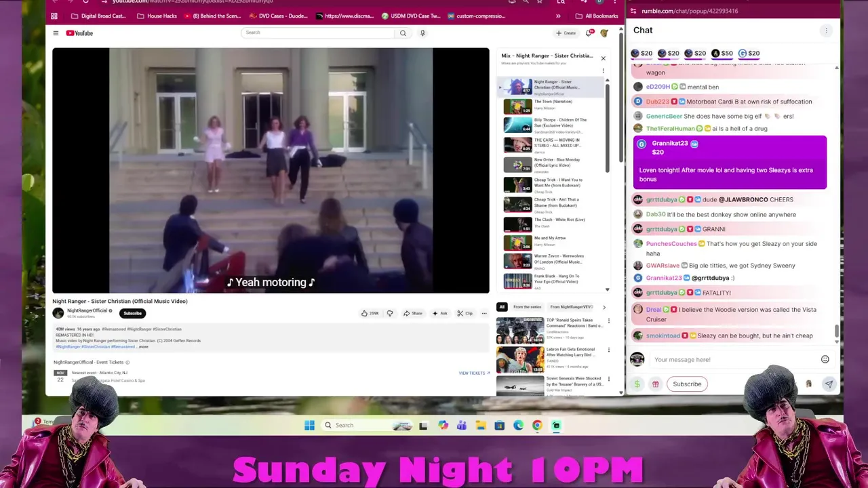Subscribe via the Rumble chat Subscribe button
868x488 pixels.
point(687,384)
